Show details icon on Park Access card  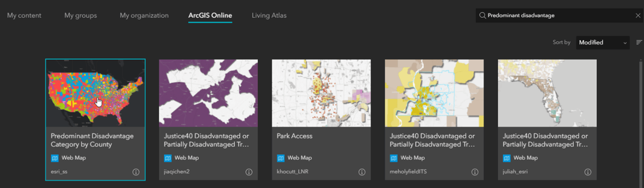pos(362,172)
